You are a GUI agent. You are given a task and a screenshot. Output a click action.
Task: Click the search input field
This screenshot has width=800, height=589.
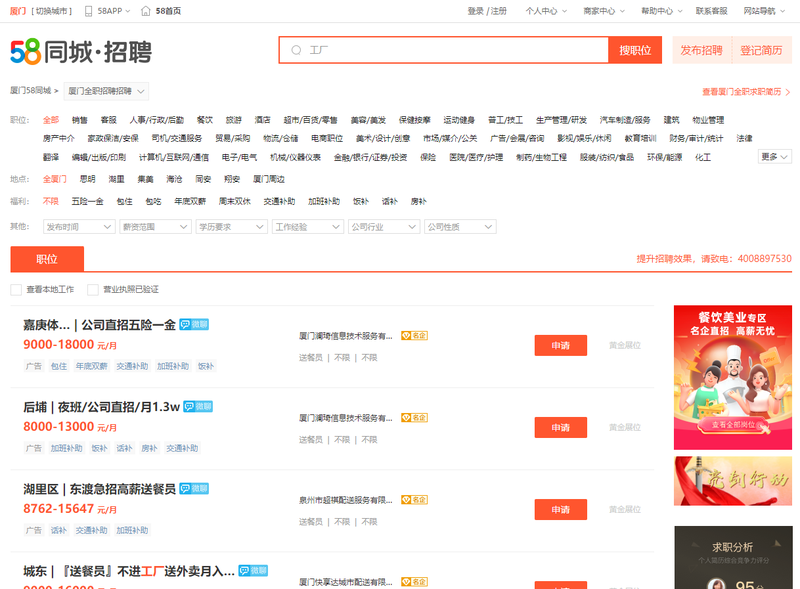(443, 50)
